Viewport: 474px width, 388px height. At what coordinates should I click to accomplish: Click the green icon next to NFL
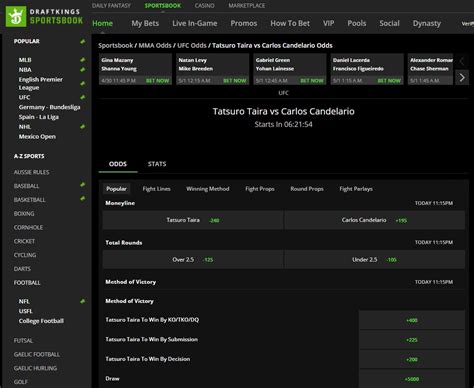point(83,301)
